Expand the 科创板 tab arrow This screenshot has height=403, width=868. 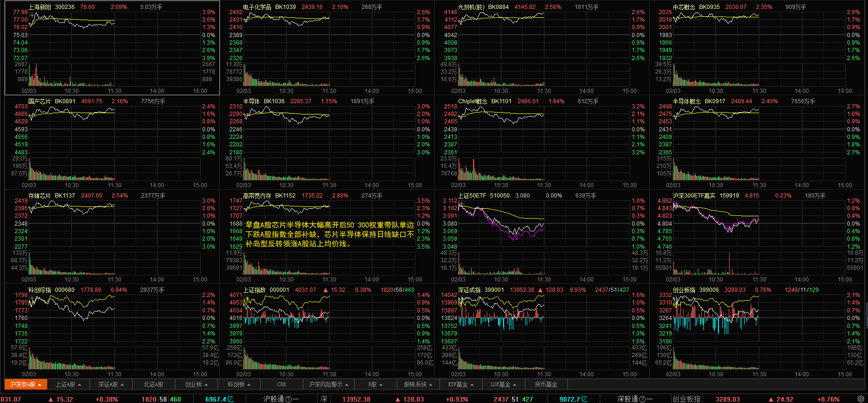pos(249,385)
